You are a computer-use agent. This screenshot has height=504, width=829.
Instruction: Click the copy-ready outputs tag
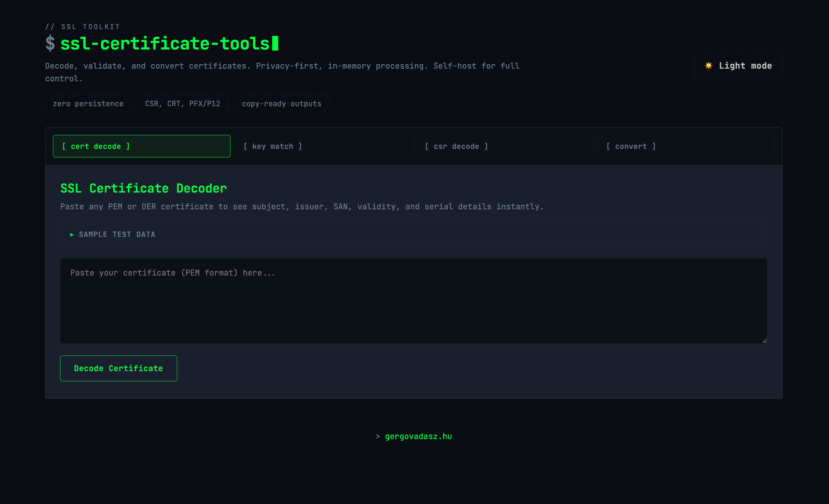click(281, 104)
